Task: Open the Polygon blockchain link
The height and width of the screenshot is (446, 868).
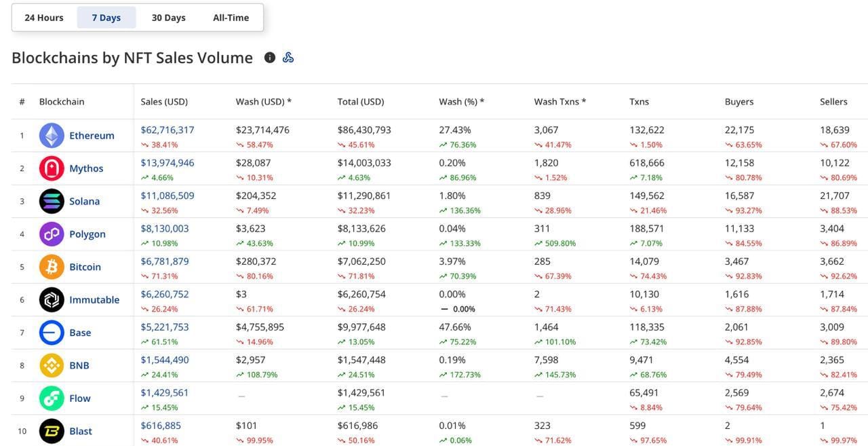Action: pos(87,234)
